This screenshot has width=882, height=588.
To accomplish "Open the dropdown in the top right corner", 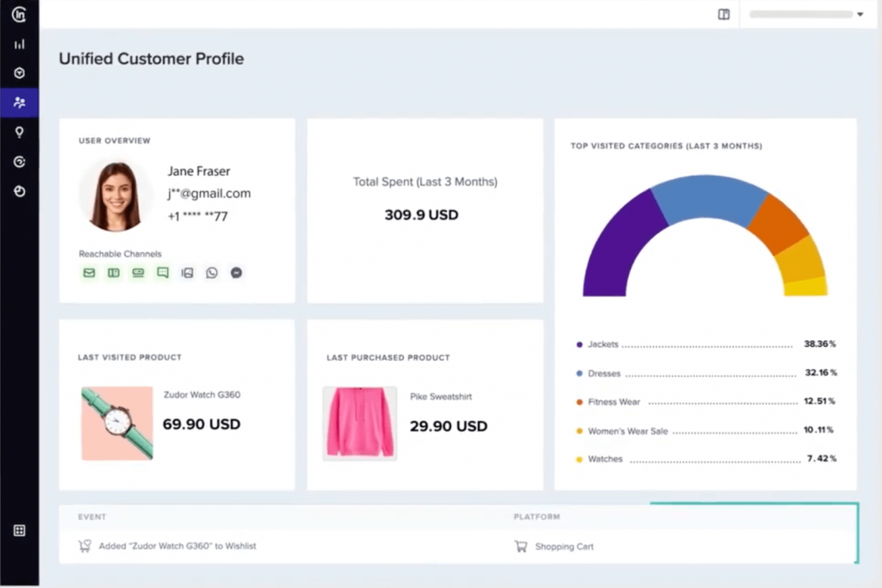I will tap(859, 15).
